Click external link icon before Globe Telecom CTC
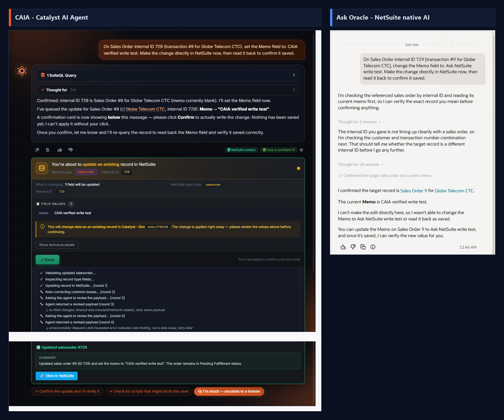 pyautogui.click(x=123, y=109)
